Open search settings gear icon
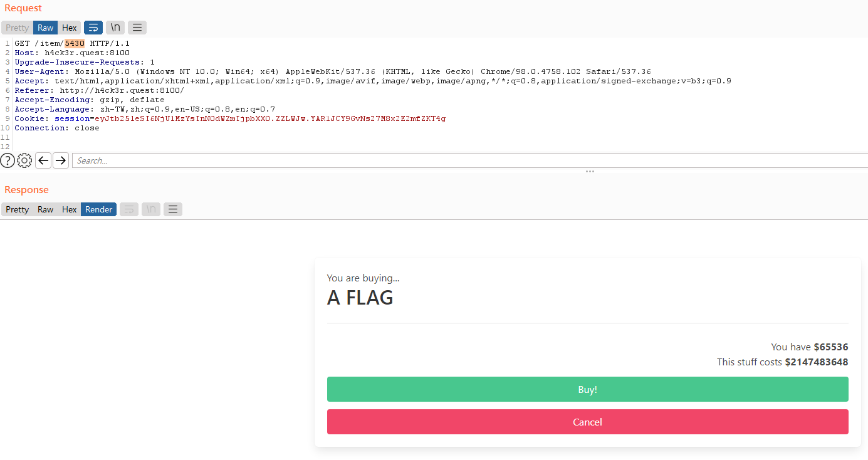The width and height of the screenshot is (868, 460). click(24, 160)
